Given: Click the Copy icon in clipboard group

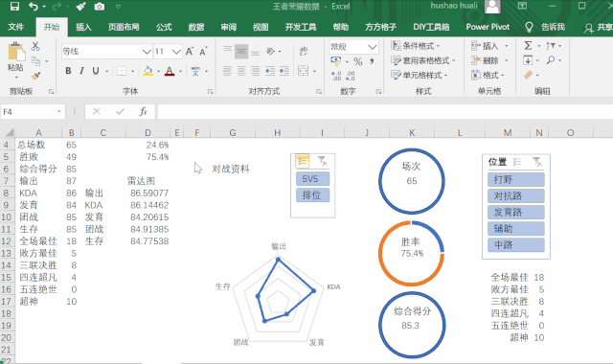Looking at the screenshot, I should (35, 61).
